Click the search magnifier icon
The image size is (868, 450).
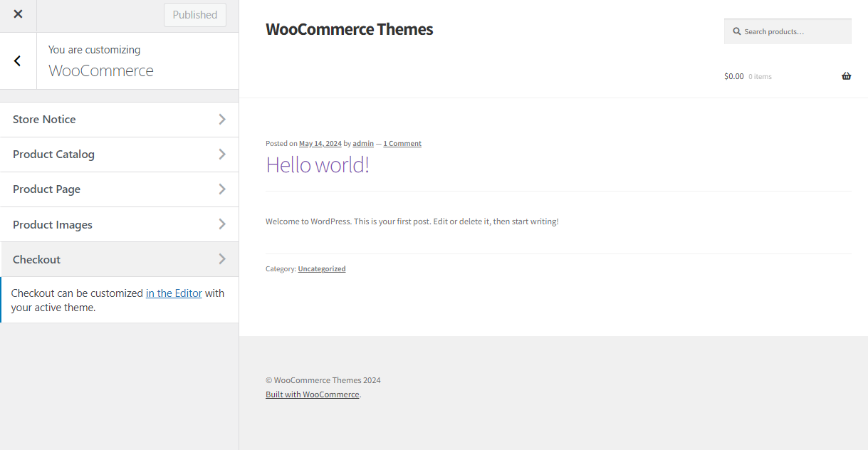737,31
